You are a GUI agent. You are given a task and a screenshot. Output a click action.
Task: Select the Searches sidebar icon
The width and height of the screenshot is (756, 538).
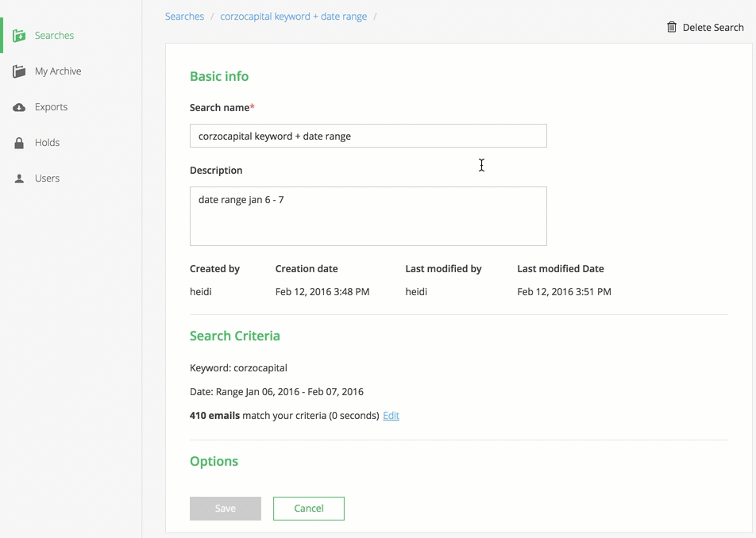[19, 35]
